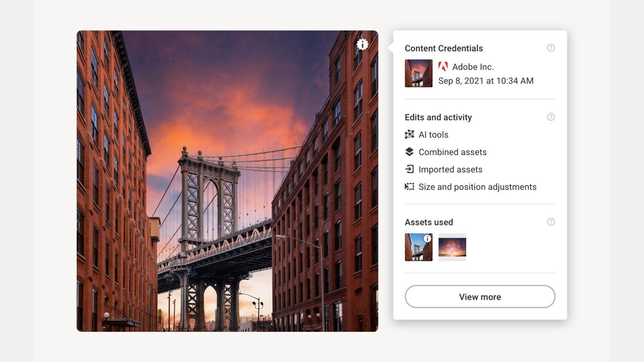Click the Imported assets arrow icon
The width and height of the screenshot is (644, 362).
(x=409, y=169)
